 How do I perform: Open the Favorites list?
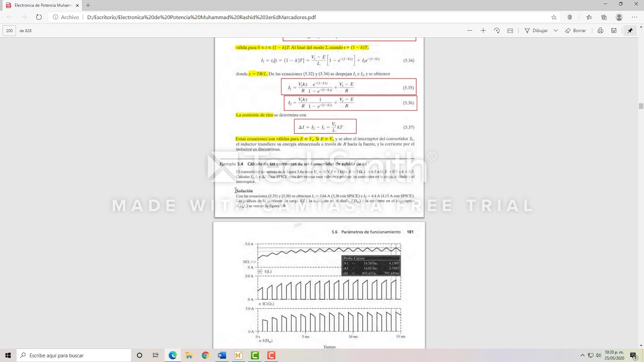point(589,17)
